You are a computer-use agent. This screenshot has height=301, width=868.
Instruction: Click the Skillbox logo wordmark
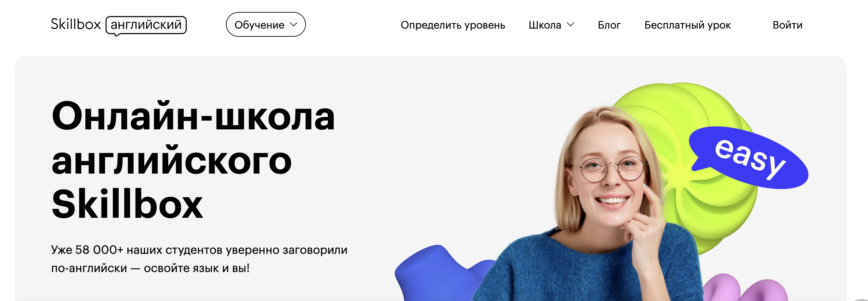coord(76,24)
